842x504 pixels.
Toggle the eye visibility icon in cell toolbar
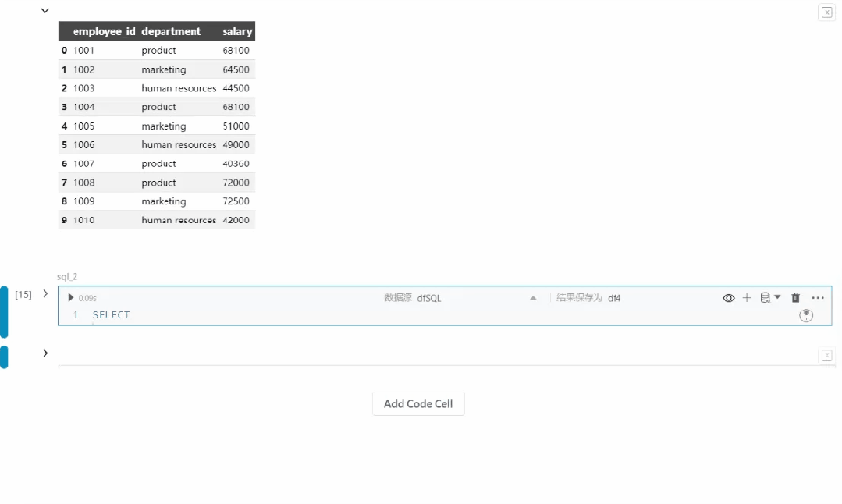coord(728,298)
